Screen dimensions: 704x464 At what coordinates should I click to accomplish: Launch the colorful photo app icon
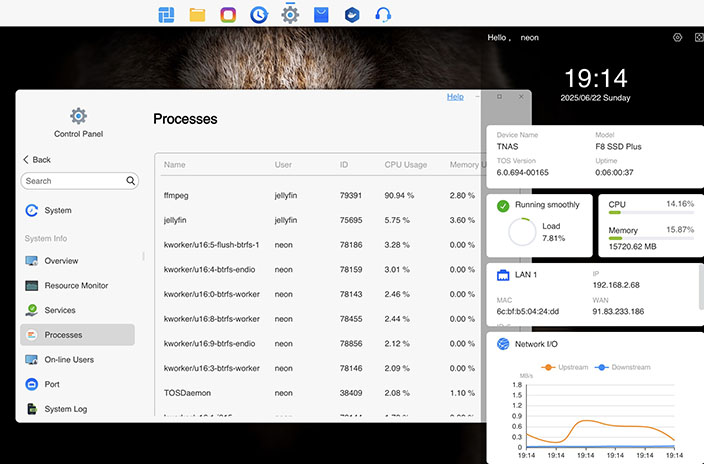click(x=228, y=15)
